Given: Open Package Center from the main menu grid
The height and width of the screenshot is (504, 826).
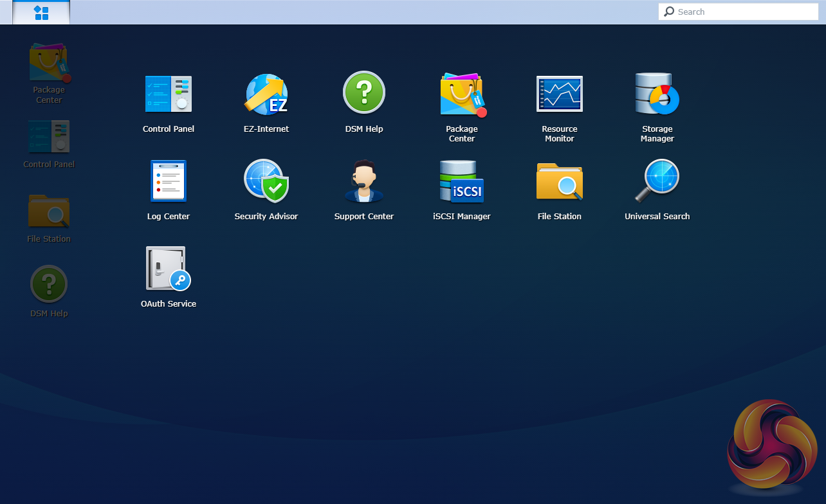Looking at the screenshot, I should click(x=461, y=95).
